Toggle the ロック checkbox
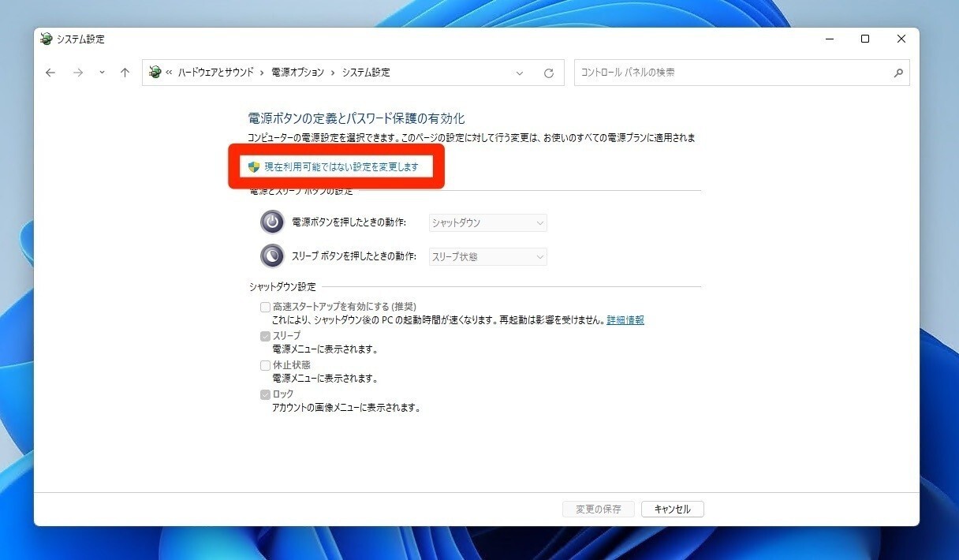Viewport: 959px width, 560px height. point(266,394)
